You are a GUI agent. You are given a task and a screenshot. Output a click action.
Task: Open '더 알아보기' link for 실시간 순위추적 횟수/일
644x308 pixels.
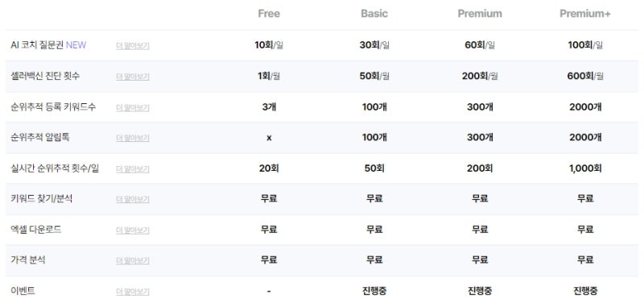tap(133, 169)
